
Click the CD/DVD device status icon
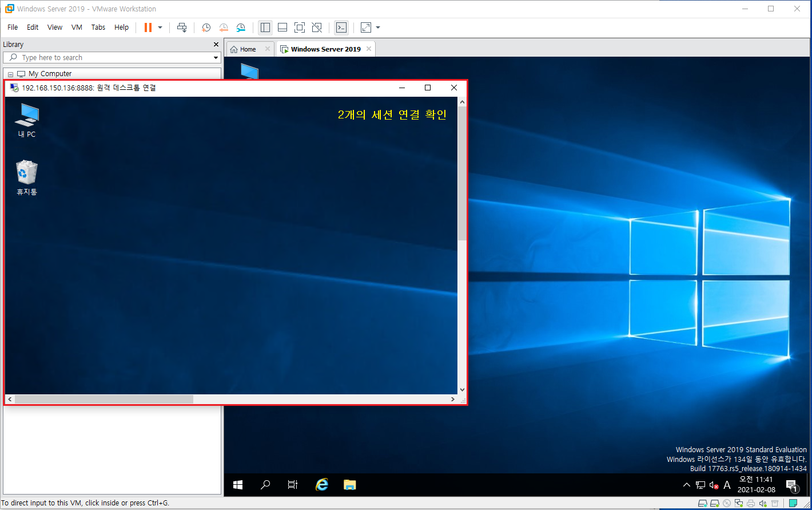(727, 503)
